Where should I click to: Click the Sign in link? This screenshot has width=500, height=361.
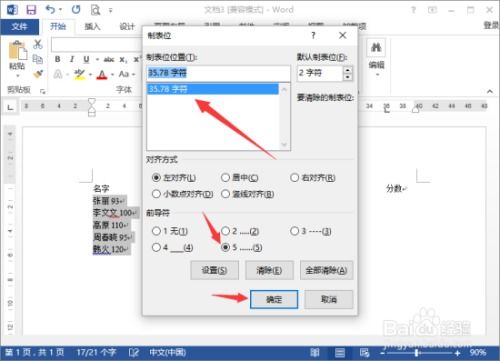tap(492, 25)
